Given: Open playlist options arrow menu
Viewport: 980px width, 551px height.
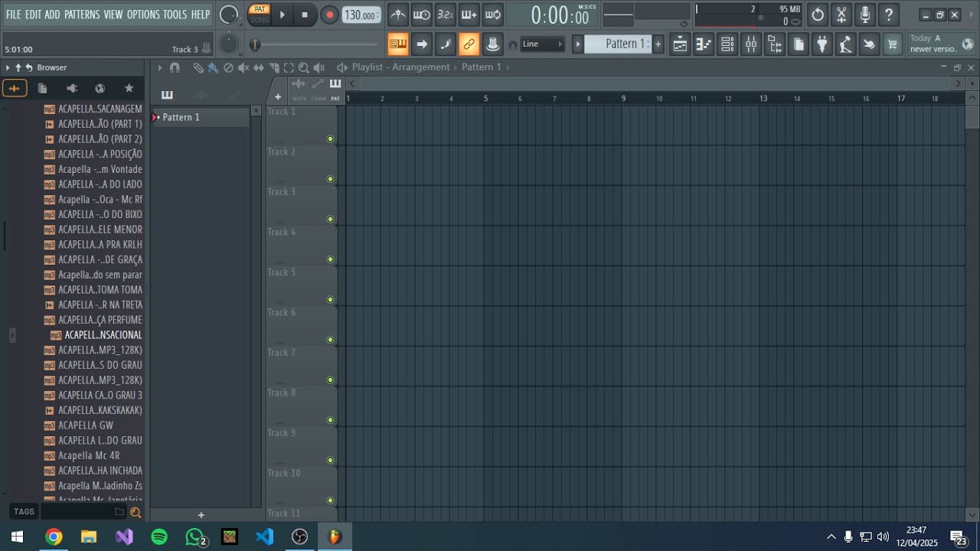Looking at the screenshot, I should pyautogui.click(x=160, y=67).
